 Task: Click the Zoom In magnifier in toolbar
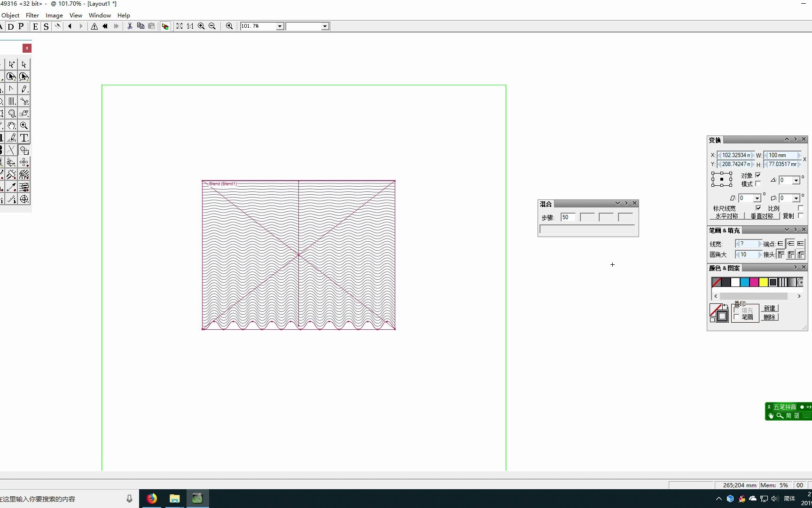[201, 26]
